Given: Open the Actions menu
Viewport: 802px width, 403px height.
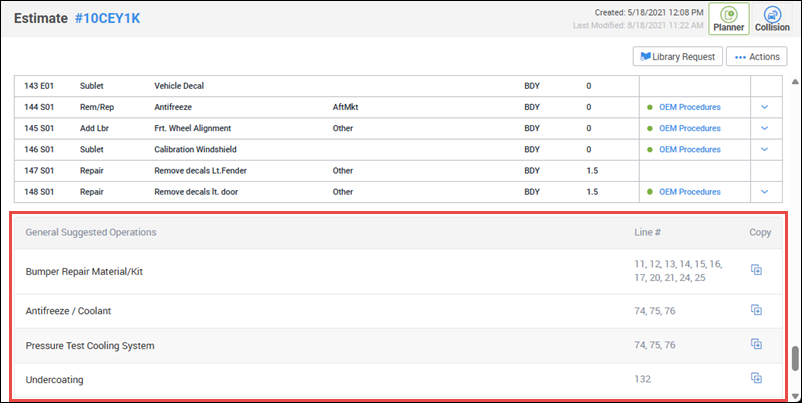Looking at the screenshot, I should [x=756, y=56].
